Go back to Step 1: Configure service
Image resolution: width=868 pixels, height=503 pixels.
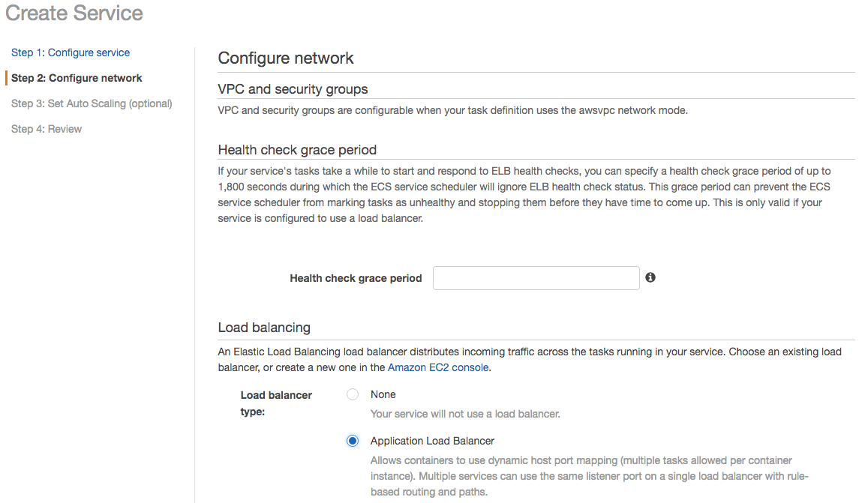click(71, 52)
